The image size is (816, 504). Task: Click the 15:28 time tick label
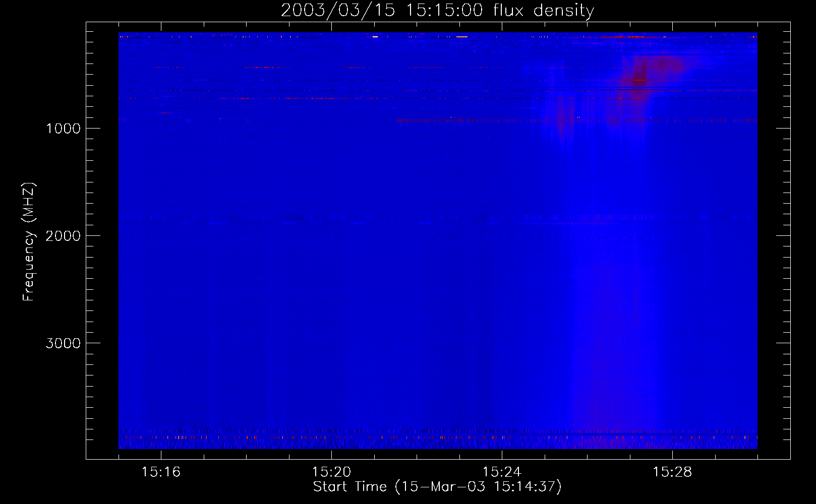click(672, 472)
